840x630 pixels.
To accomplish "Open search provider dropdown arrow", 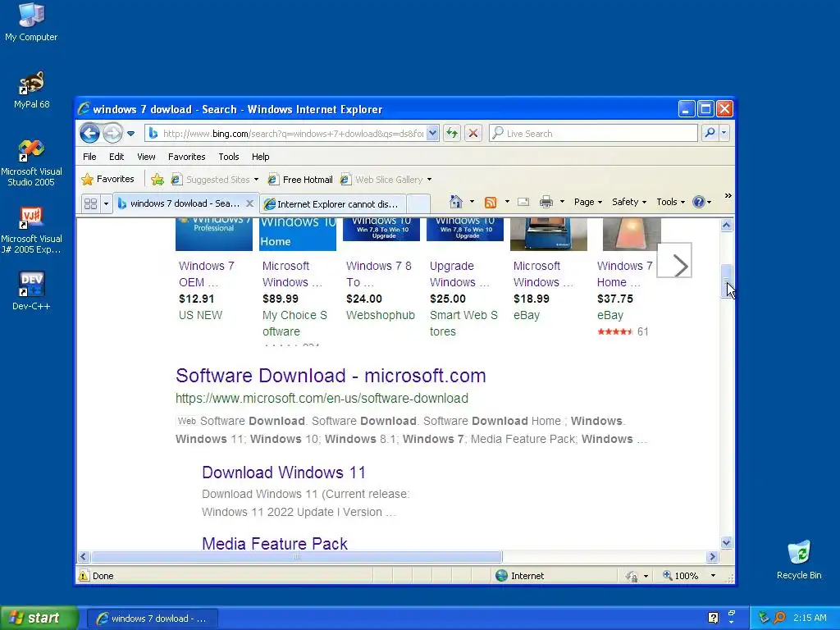I will pos(724,133).
